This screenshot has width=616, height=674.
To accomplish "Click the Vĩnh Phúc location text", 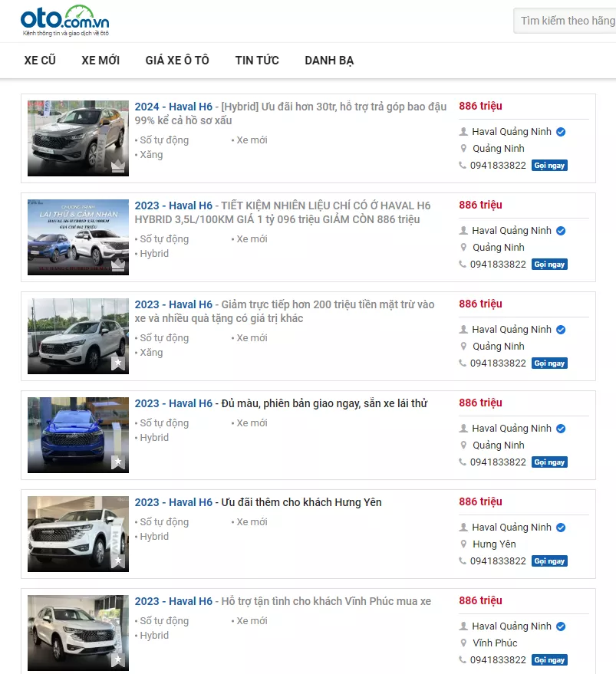I will (x=495, y=643).
